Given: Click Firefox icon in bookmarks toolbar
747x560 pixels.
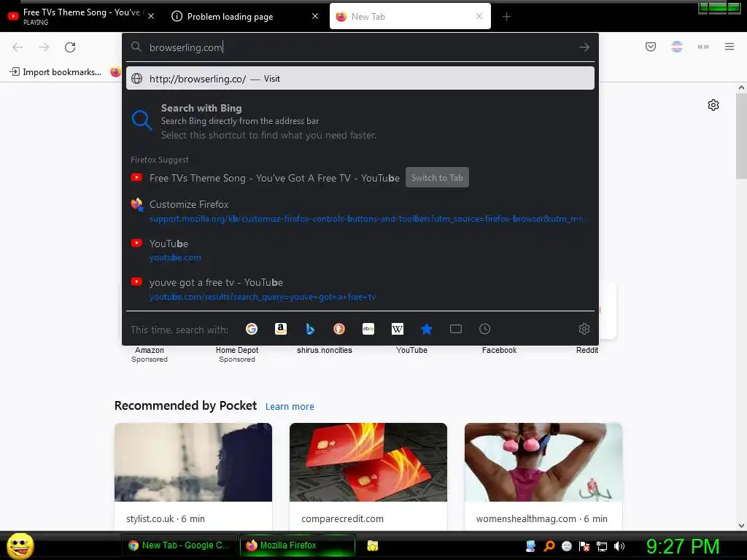Looking at the screenshot, I should coord(116,72).
